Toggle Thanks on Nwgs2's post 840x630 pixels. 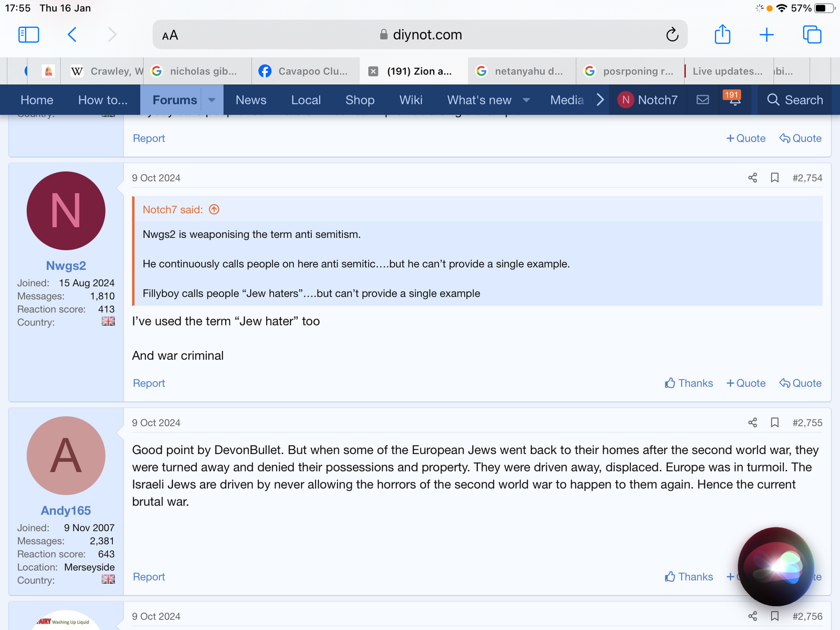pyautogui.click(x=689, y=383)
